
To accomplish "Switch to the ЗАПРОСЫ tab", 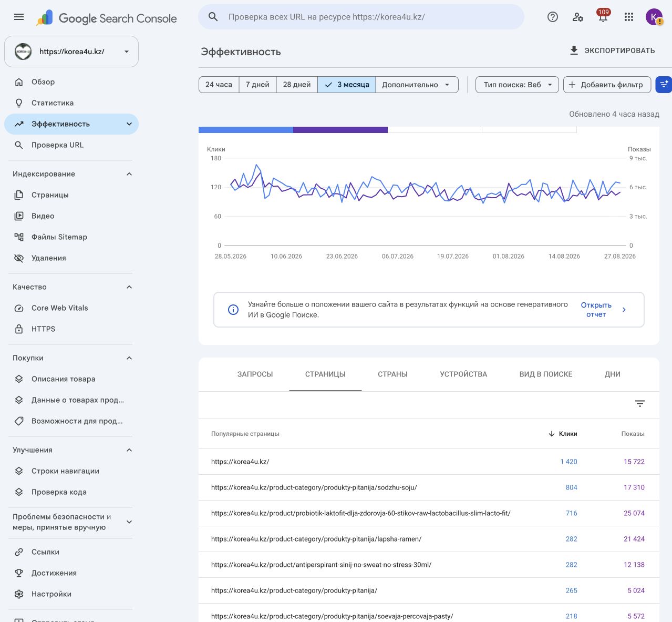I will click(x=255, y=374).
